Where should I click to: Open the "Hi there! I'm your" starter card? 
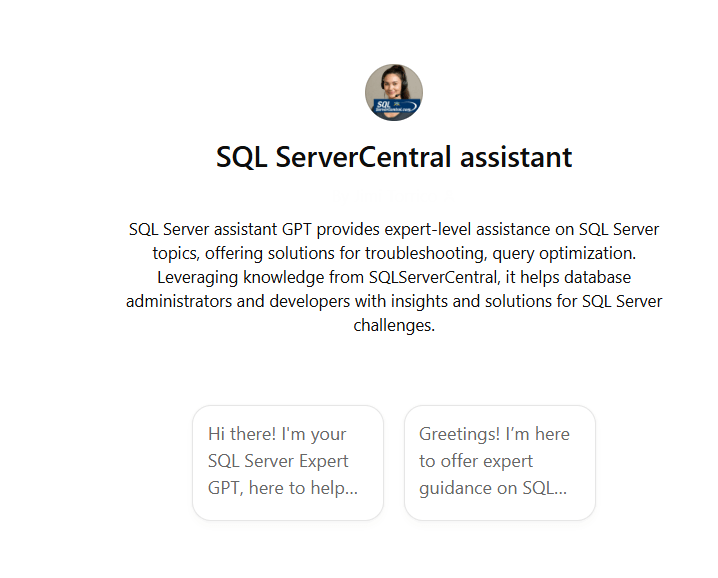[x=288, y=463]
